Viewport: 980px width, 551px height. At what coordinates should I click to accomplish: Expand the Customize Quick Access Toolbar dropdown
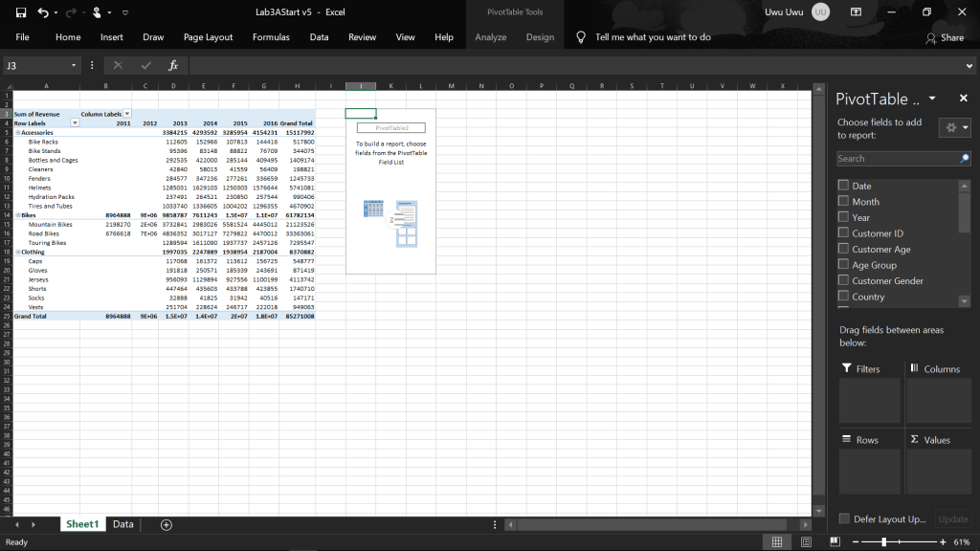coord(126,12)
